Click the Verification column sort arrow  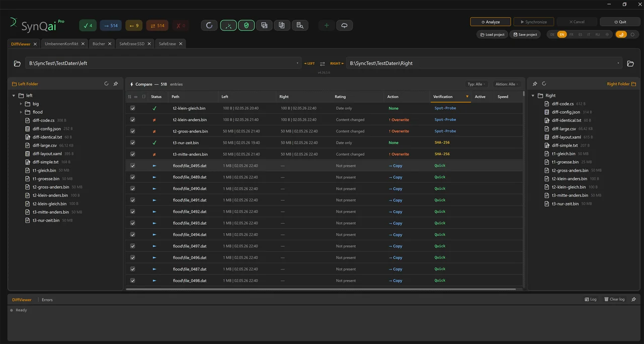click(x=467, y=97)
